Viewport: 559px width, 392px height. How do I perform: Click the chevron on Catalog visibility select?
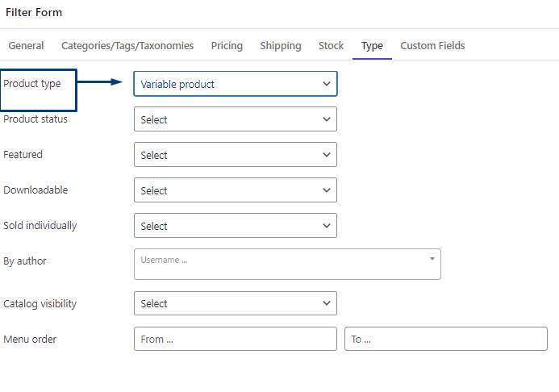[x=327, y=303]
